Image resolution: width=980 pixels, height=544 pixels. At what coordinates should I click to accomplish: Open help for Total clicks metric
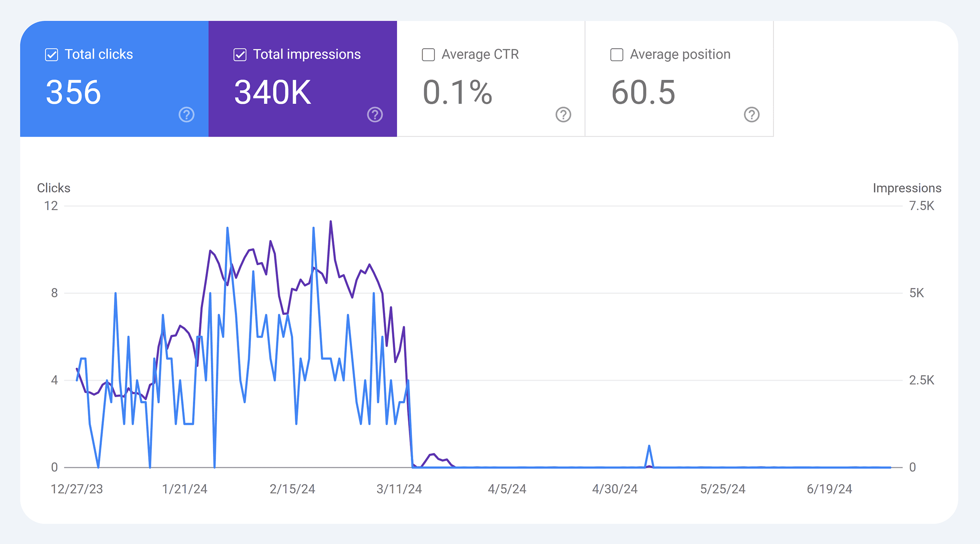pyautogui.click(x=186, y=115)
